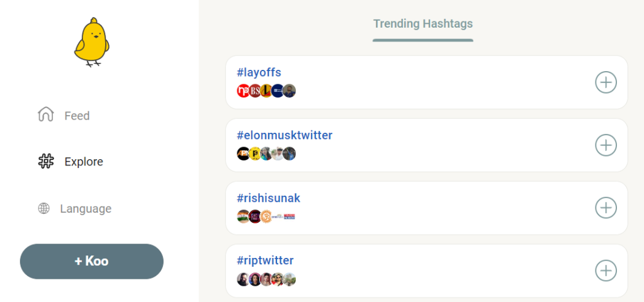Image resolution: width=644 pixels, height=302 pixels.
Task: Click the first avatar under #elonmusktwitter
Action: [244, 154]
